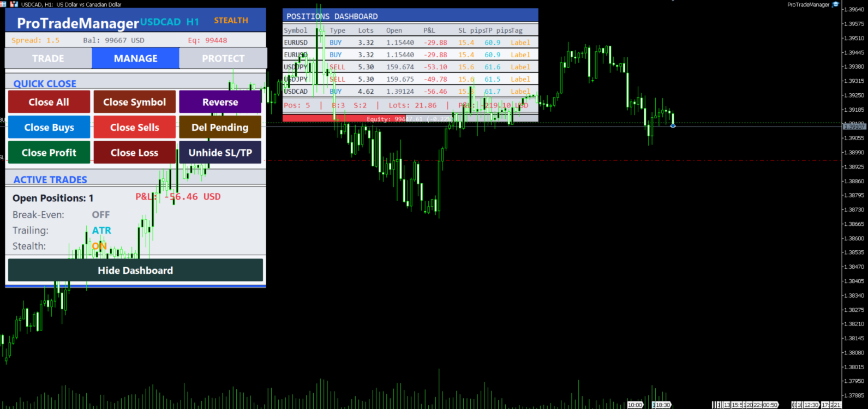Click the Label tag in the USDCAD row
This screenshot has height=409, width=868.
click(520, 92)
